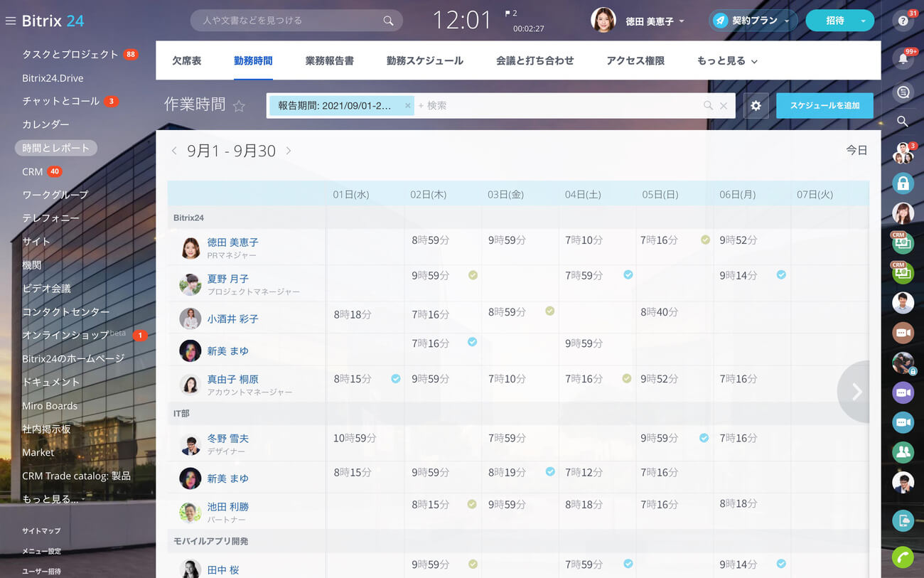Viewport: 924px width, 578px height.
Task: Click the magnifier in the top search bar
Action: (x=388, y=21)
